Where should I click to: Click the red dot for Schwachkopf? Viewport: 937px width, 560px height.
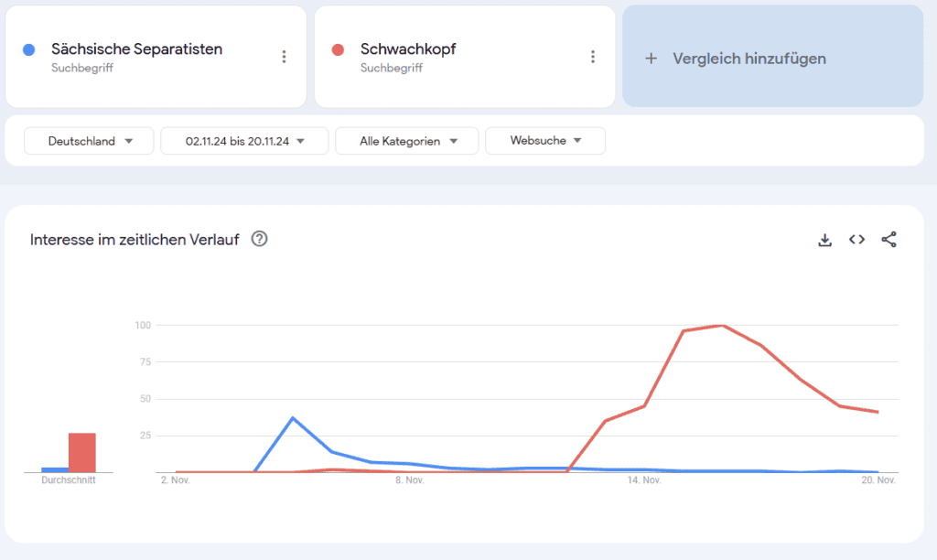pyautogui.click(x=339, y=49)
